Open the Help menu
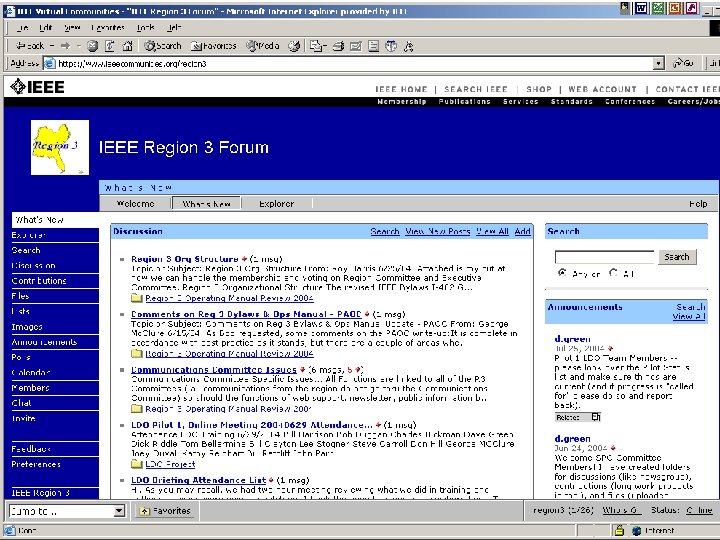 (x=174, y=28)
